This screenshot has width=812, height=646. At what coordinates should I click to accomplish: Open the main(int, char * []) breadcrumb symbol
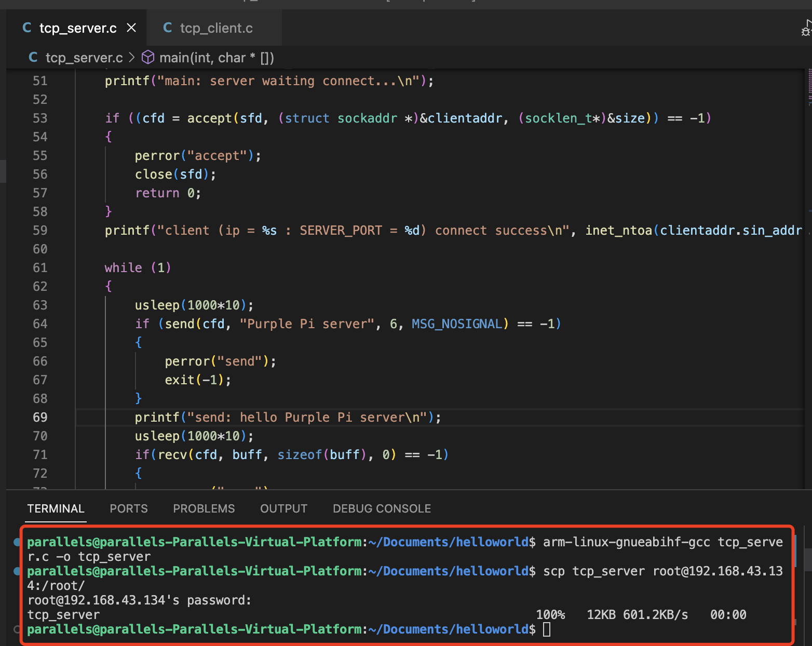click(216, 58)
